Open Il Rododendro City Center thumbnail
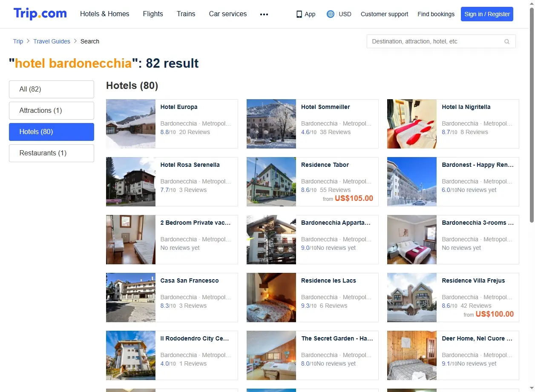The width and height of the screenshot is (535, 392). point(131,355)
